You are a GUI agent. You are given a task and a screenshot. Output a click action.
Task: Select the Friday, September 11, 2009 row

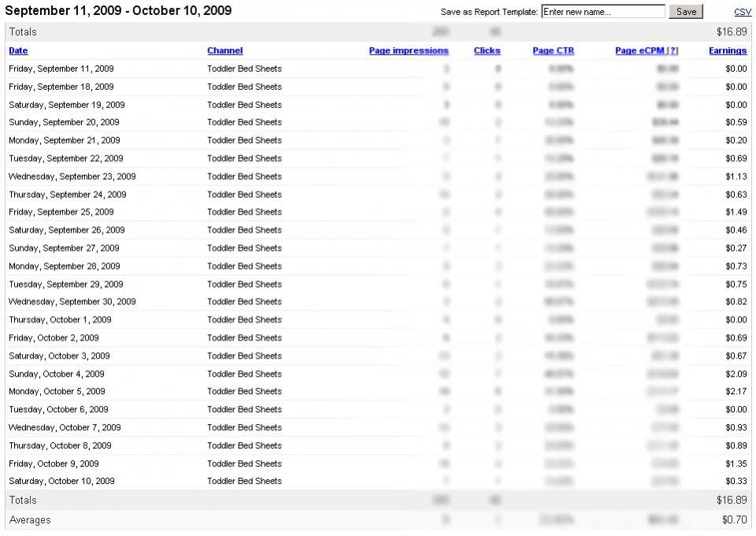click(61, 69)
